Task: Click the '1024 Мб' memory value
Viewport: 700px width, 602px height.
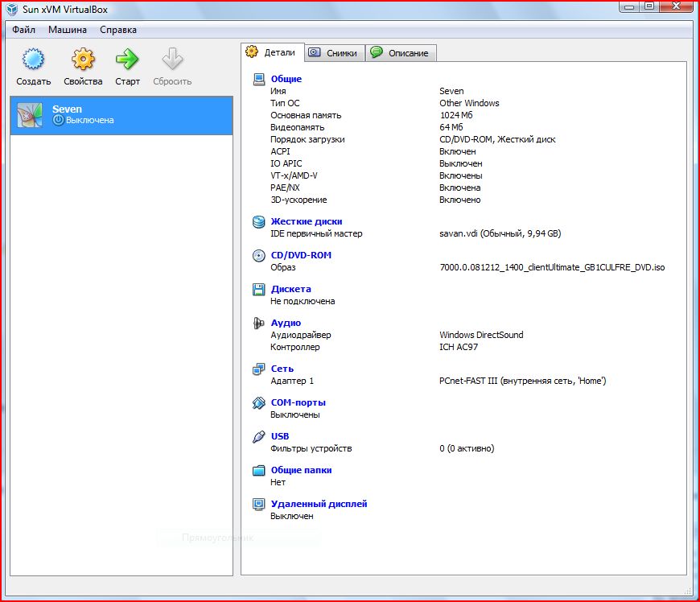Action: 455,115
